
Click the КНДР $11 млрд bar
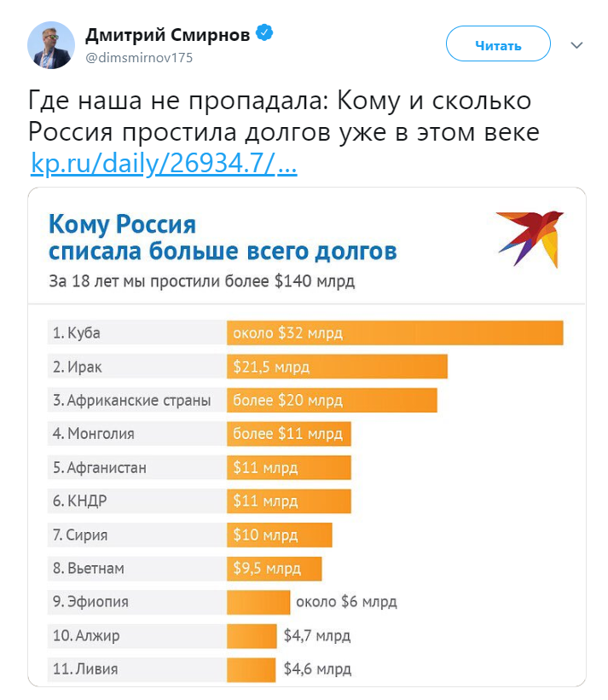point(289,500)
